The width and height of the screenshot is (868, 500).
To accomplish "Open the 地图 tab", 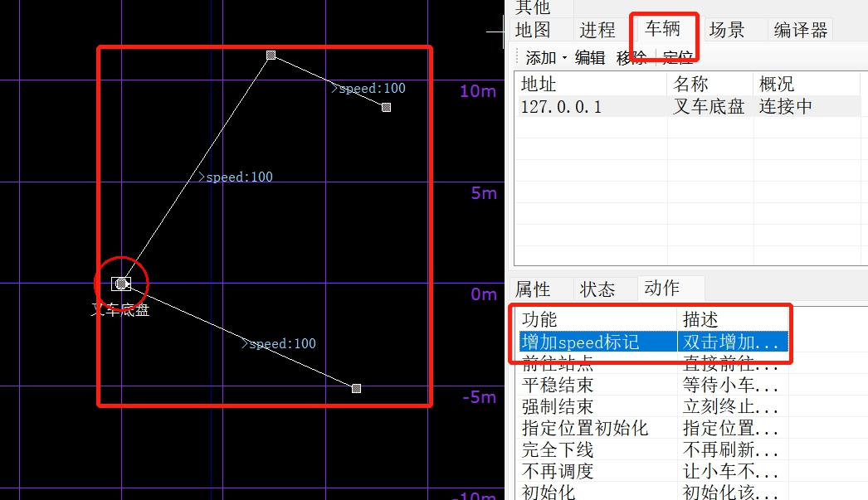I will coord(533,31).
